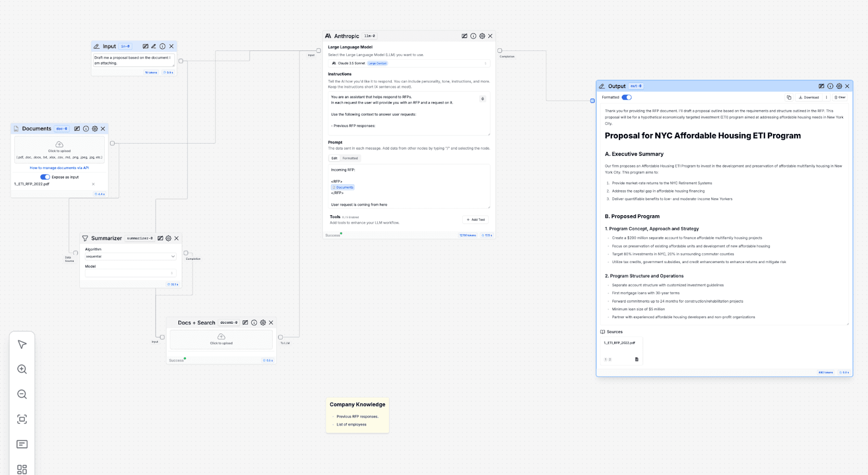Image resolution: width=868 pixels, height=475 pixels.
Task: Click the llm-0 node ID badge
Action: click(369, 36)
